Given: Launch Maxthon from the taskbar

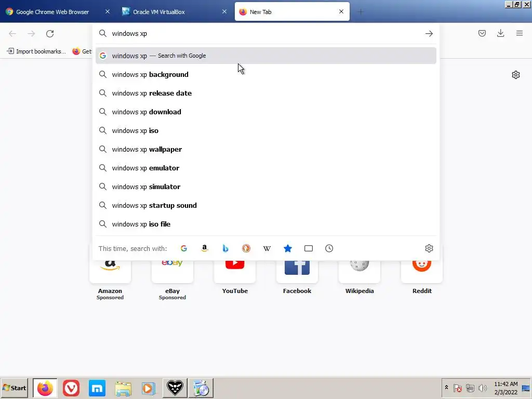Looking at the screenshot, I should (x=97, y=388).
